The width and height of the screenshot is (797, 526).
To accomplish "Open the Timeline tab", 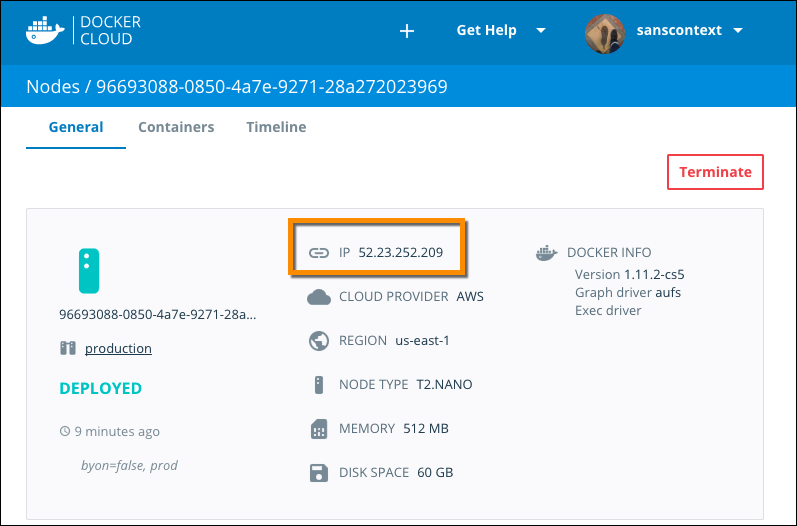I will pyautogui.click(x=276, y=127).
